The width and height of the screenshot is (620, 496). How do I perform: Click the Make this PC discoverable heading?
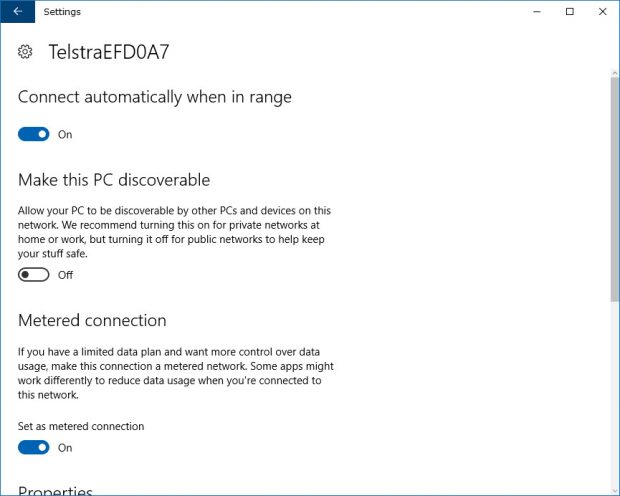click(114, 180)
